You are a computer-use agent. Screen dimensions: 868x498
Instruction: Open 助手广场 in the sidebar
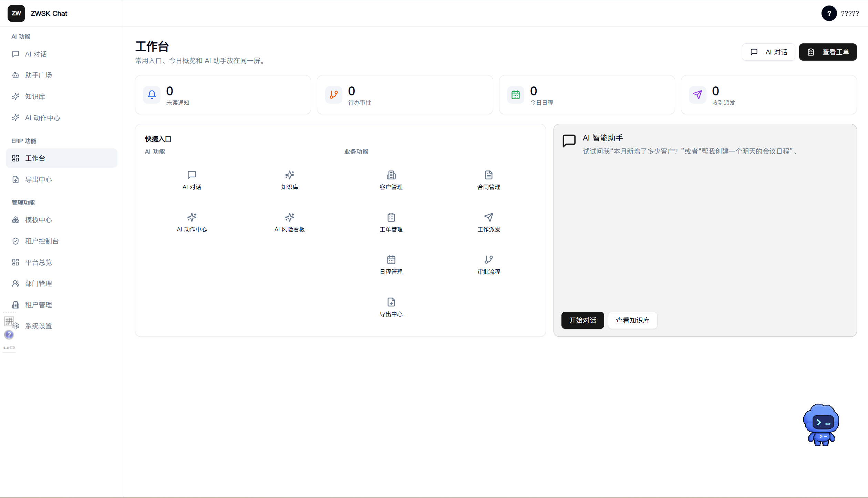coord(62,75)
